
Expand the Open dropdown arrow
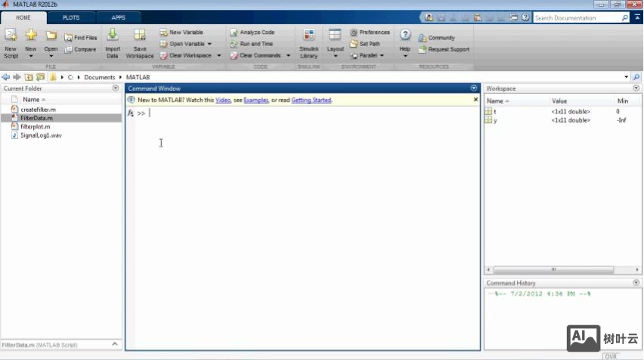click(x=51, y=56)
